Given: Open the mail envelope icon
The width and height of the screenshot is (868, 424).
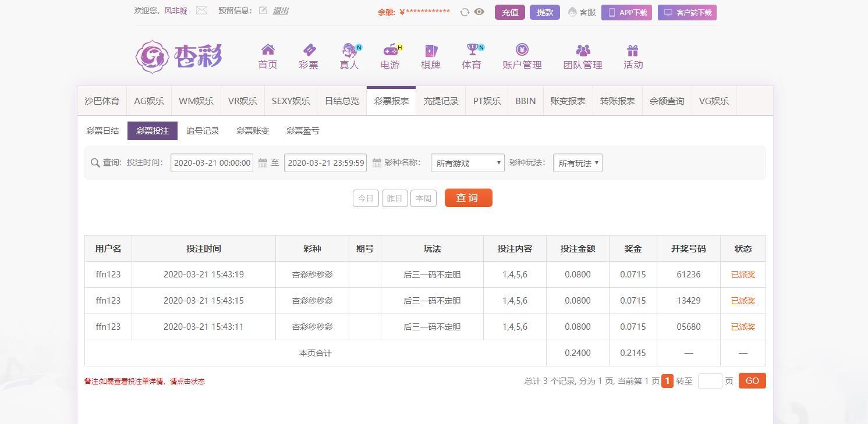Looking at the screenshot, I should 201,10.
